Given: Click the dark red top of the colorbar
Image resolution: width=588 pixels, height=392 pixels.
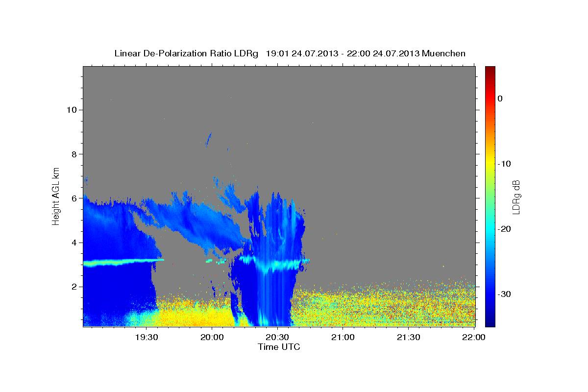Looking at the screenshot, I should [490, 70].
